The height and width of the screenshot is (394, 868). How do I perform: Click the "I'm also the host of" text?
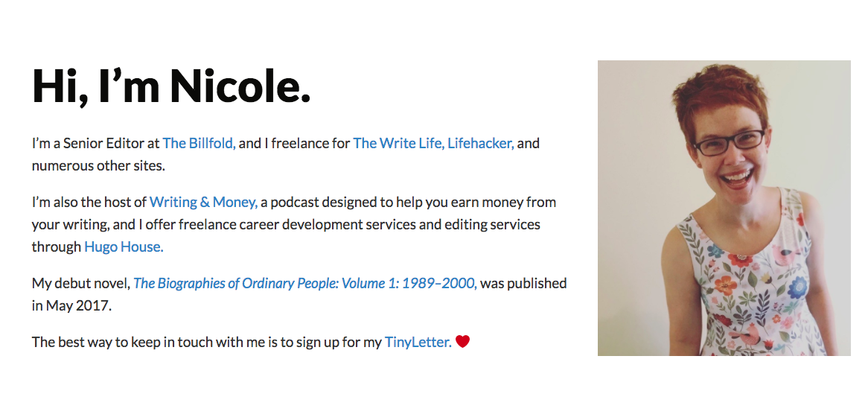coord(89,203)
